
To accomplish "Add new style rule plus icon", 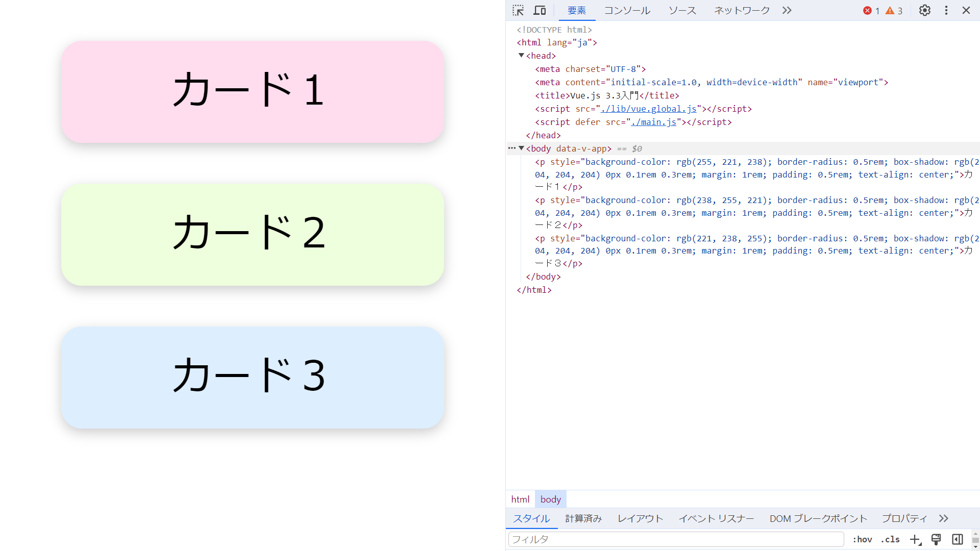I will [x=915, y=539].
